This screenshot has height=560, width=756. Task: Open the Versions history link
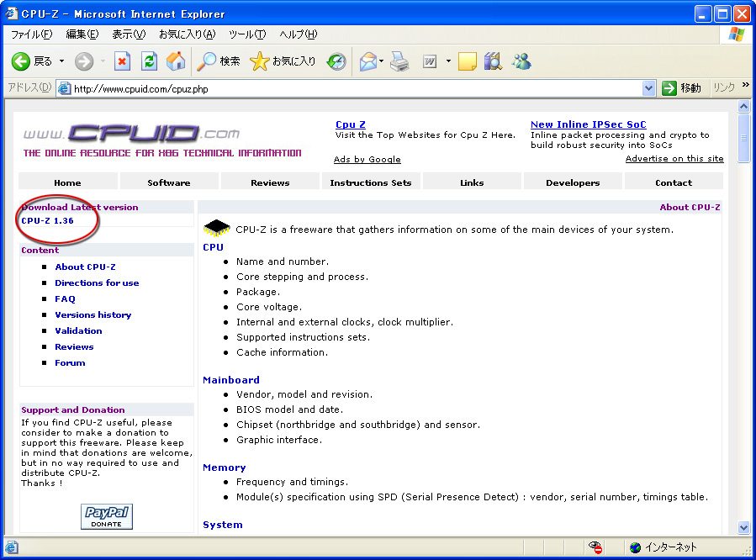tap(93, 314)
